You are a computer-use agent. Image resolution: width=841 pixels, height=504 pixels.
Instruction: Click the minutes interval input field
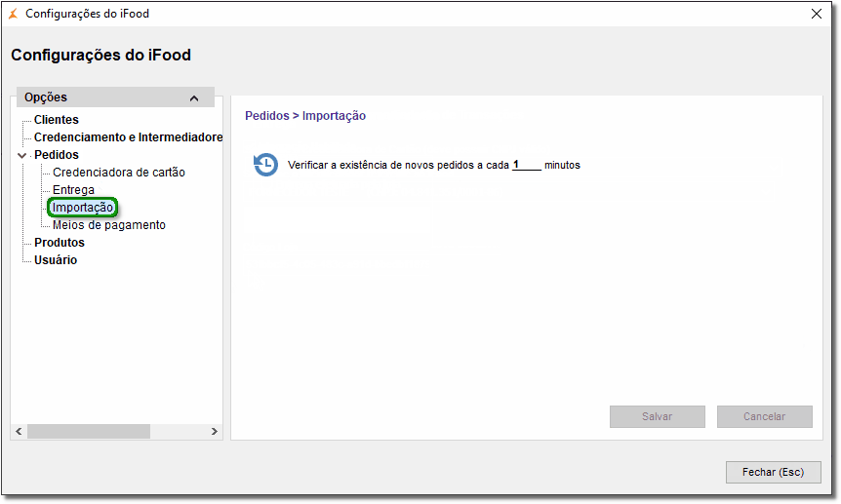click(527, 165)
